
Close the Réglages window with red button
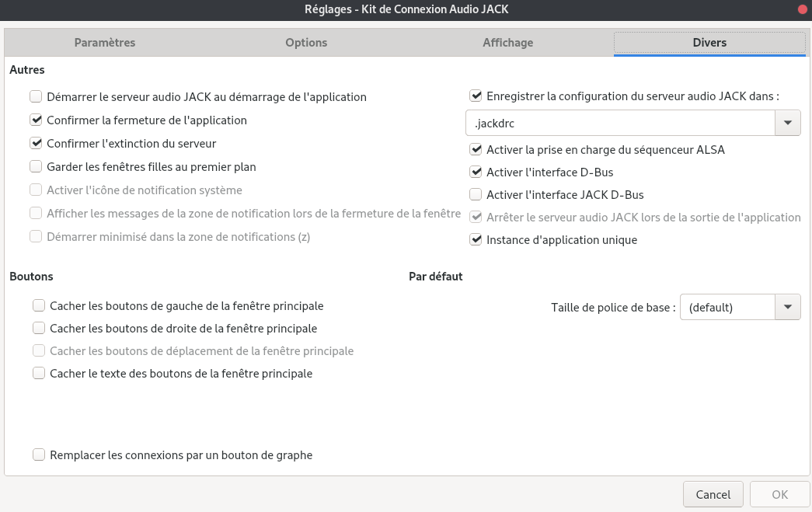click(803, 9)
